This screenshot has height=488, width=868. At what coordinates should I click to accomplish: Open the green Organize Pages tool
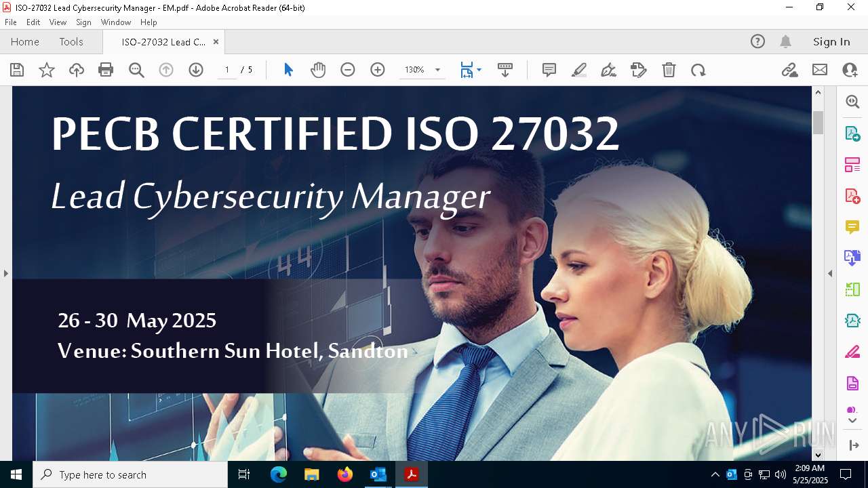point(852,289)
